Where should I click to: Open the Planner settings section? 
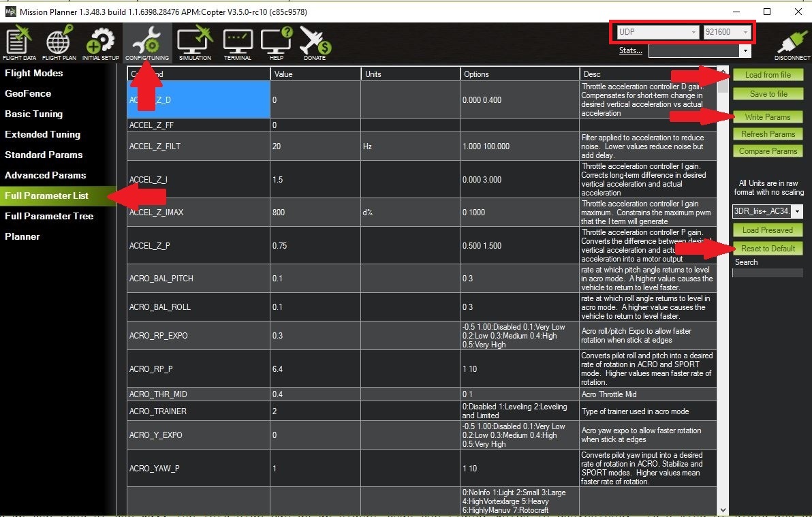[22, 236]
